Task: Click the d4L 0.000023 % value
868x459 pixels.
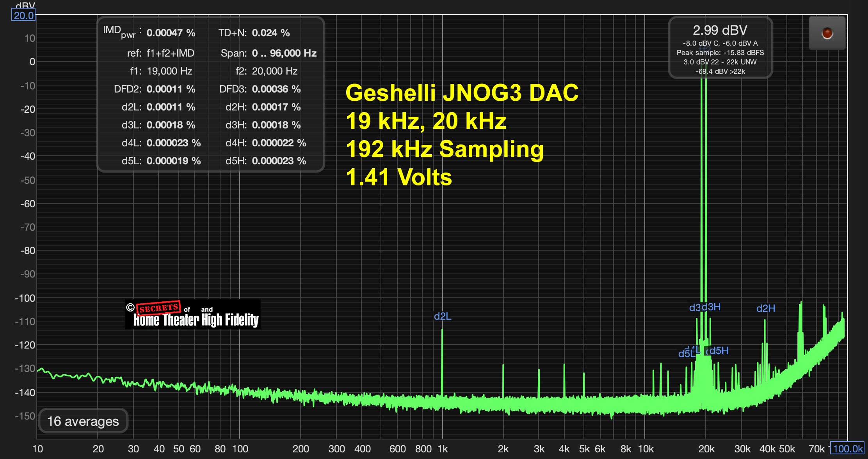Action: pyautogui.click(x=174, y=143)
